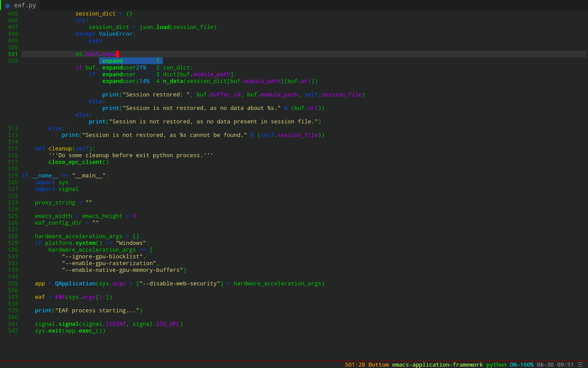Click the cleanup docstring on line 516
Image resolution: width=588 pixels, height=368 pixels.
click(x=131, y=155)
